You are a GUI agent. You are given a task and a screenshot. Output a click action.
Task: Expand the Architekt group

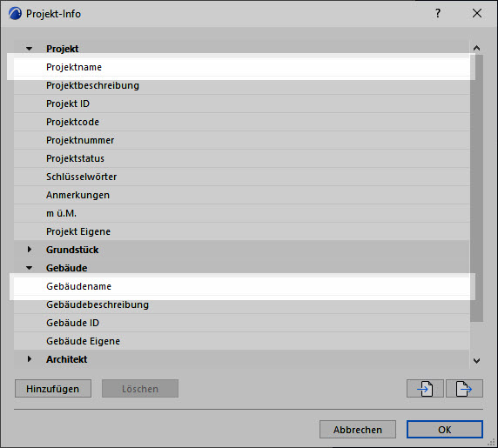pos(30,359)
